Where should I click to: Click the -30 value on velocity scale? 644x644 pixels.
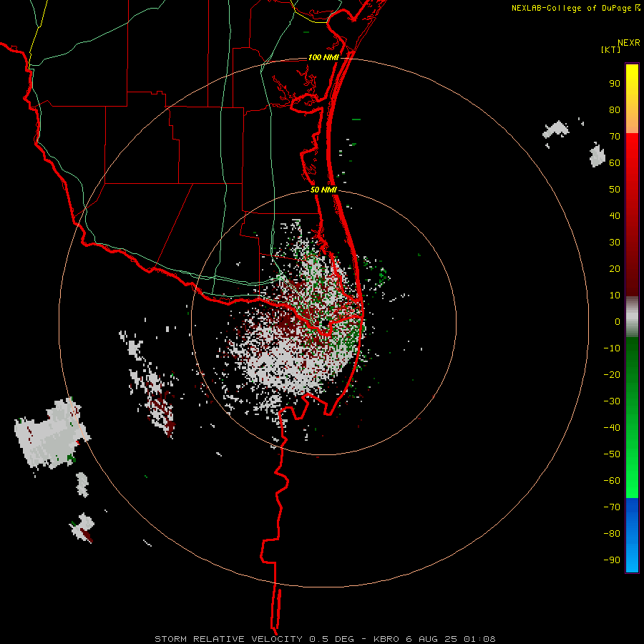coord(612,401)
